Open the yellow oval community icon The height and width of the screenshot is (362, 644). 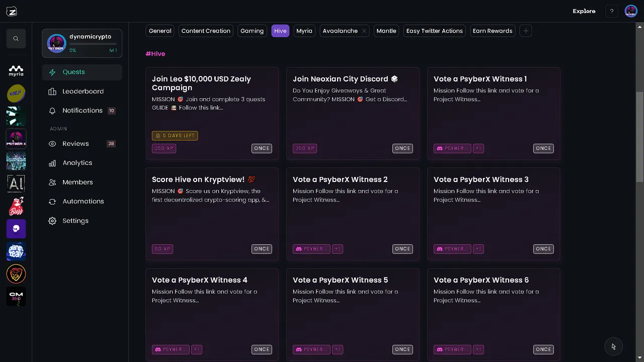(x=16, y=94)
